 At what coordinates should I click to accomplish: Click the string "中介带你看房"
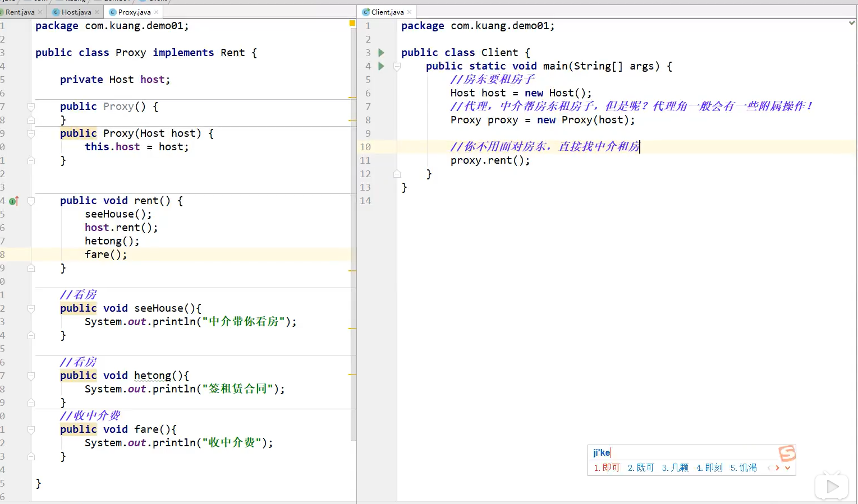[x=244, y=322]
